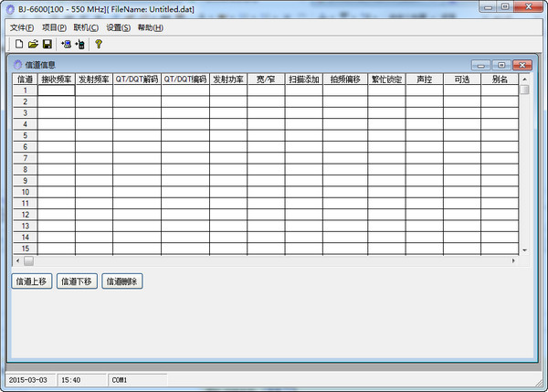Open the 联机(C) menu
Screen dimensions: 548x392
[x=86, y=27]
